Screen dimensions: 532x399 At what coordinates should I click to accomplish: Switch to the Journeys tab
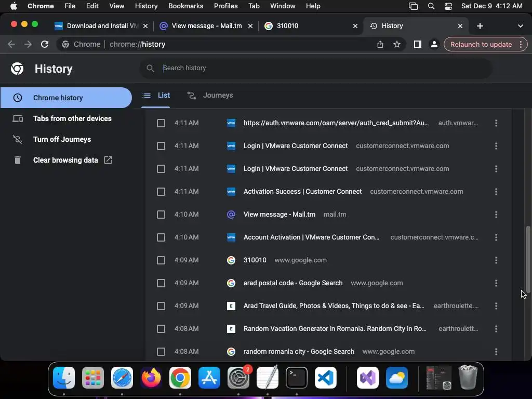coord(210,96)
